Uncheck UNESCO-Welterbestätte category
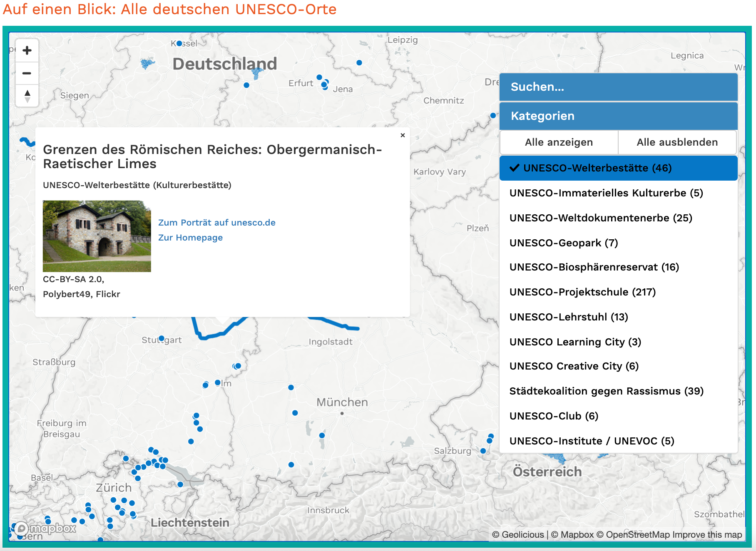Image resolution: width=756 pixels, height=551 pixels. pyautogui.click(x=618, y=168)
